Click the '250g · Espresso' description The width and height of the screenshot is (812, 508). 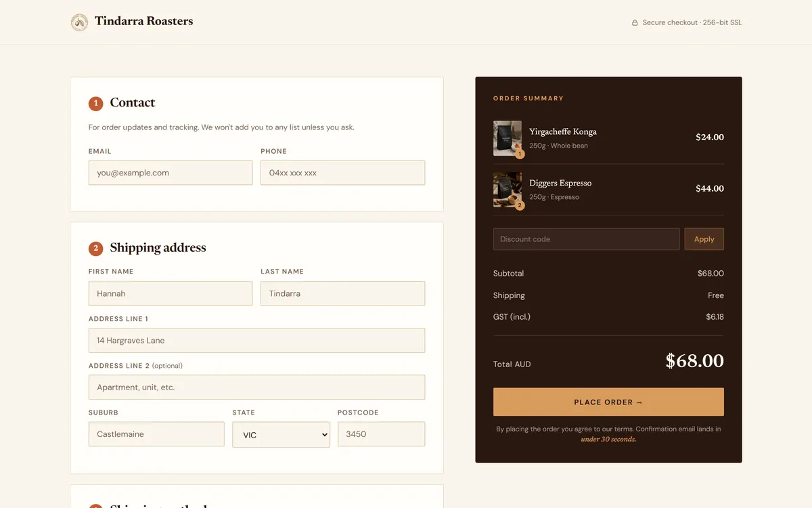click(x=554, y=197)
